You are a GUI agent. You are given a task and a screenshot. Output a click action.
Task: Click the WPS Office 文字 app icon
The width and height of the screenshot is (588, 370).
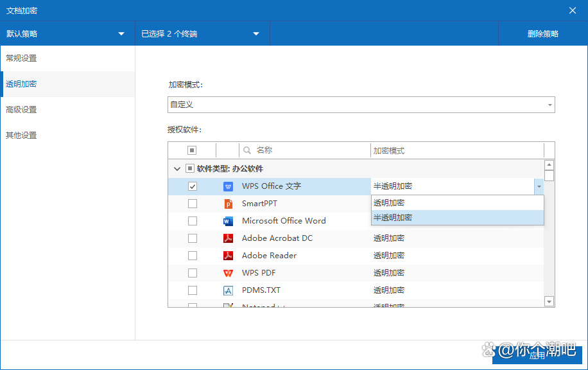[228, 186]
